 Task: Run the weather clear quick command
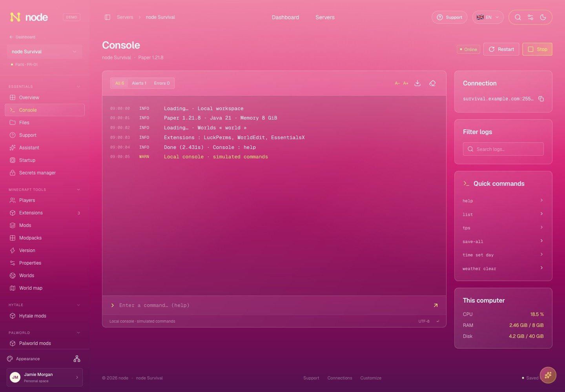[x=503, y=269]
